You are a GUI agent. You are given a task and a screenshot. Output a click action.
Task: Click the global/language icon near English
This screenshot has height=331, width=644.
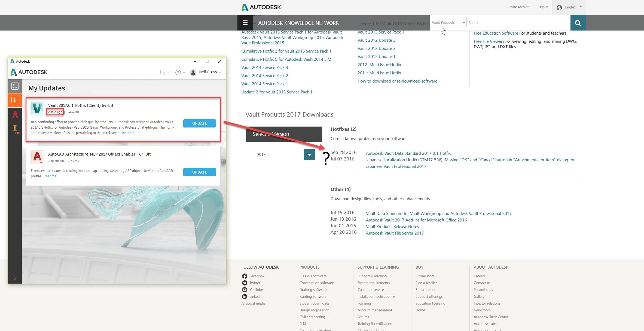pos(559,7)
